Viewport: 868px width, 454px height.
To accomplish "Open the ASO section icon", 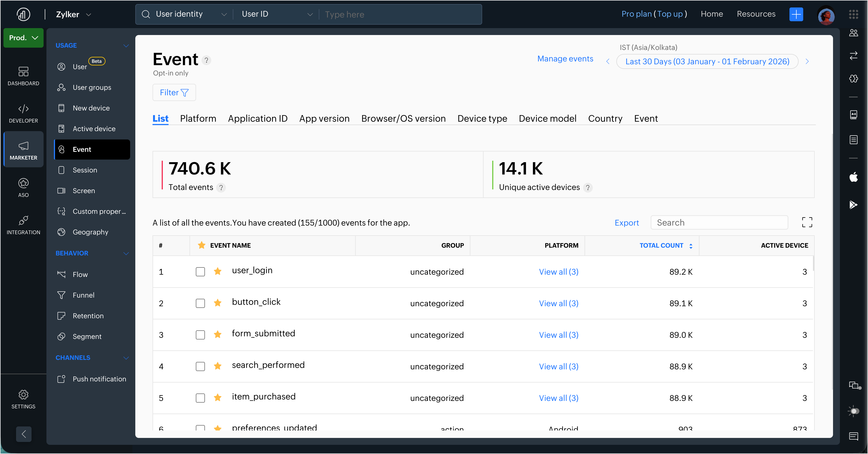I will pos(23,187).
